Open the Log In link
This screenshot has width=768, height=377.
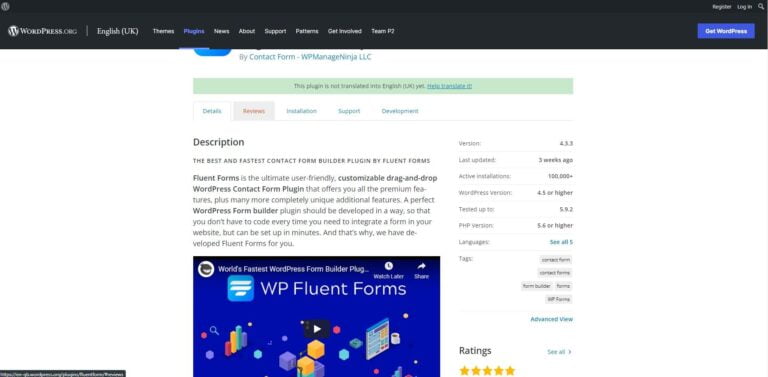[x=744, y=7]
